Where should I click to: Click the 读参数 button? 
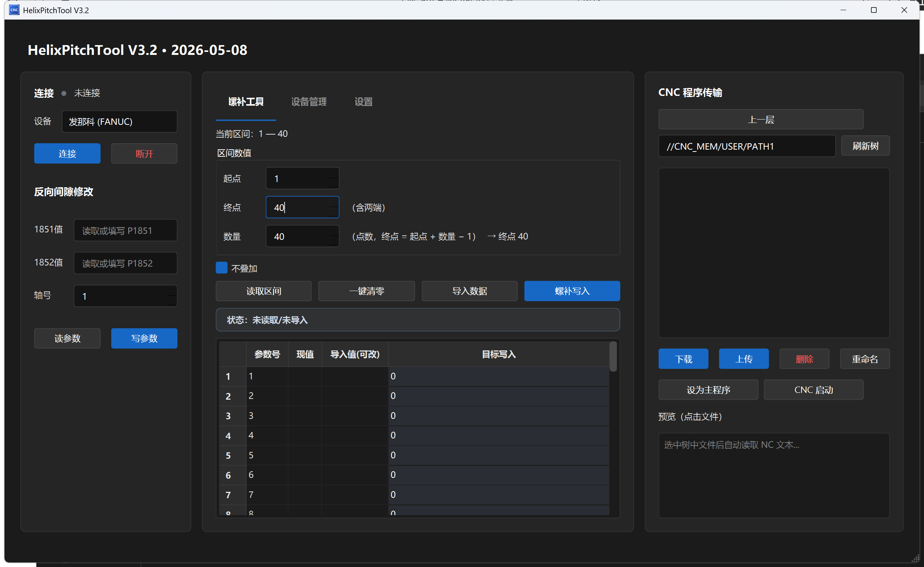pos(67,338)
